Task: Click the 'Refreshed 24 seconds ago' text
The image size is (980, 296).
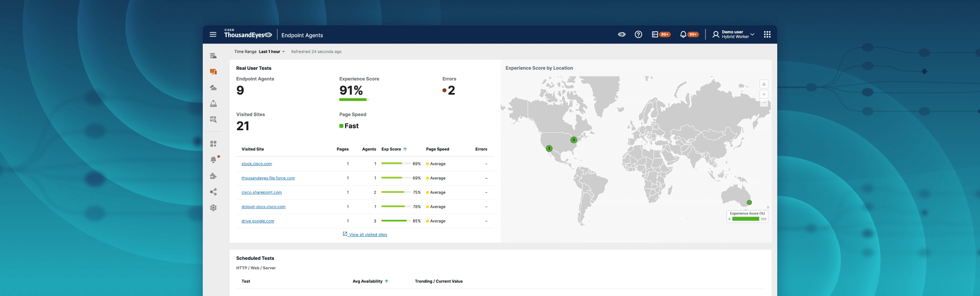Action: tap(316, 52)
